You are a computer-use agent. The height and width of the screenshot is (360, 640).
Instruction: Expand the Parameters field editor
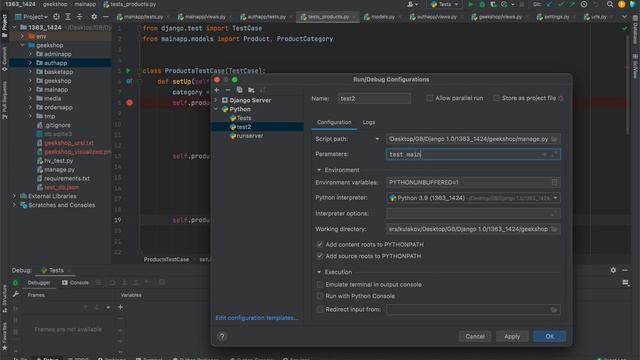[x=554, y=154]
